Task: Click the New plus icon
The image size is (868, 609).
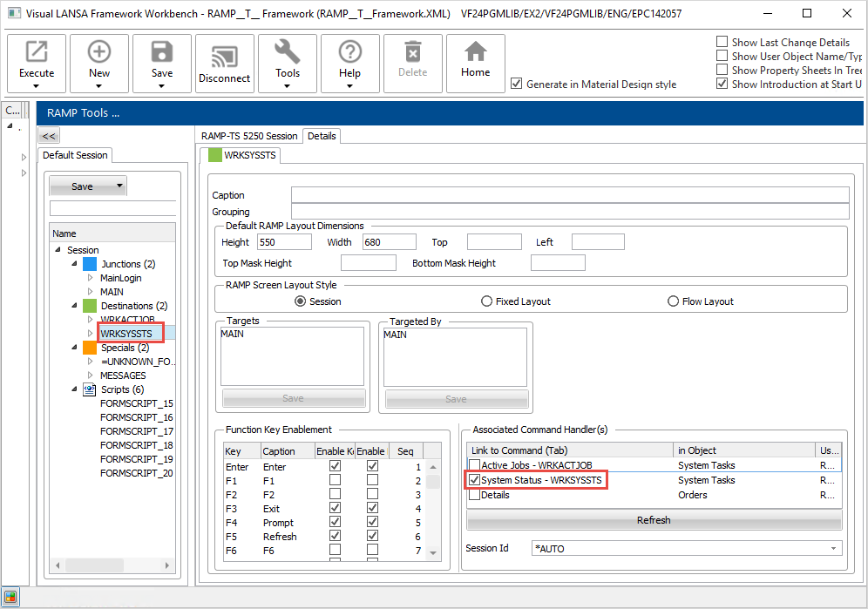Action: 99,52
